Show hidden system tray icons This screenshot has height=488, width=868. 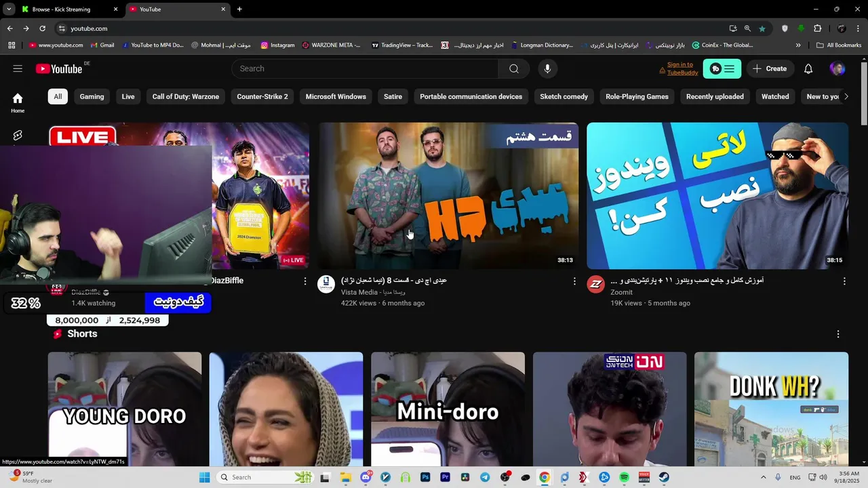click(x=763, y=477)
